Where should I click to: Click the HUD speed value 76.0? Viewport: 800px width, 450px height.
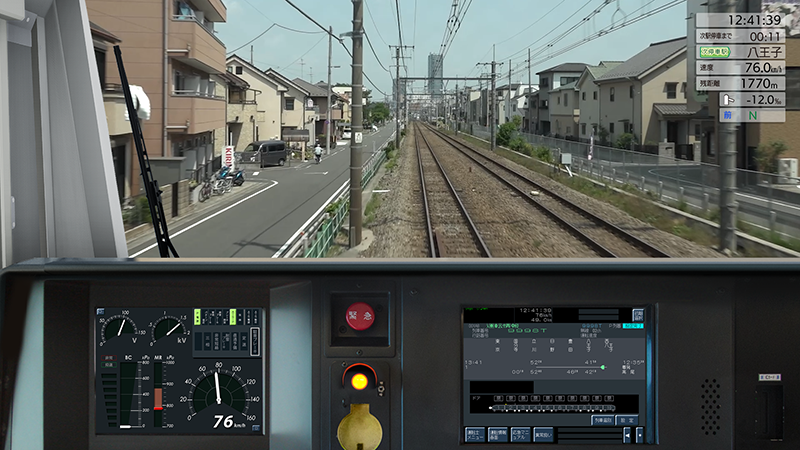click(x=757, y=67)
